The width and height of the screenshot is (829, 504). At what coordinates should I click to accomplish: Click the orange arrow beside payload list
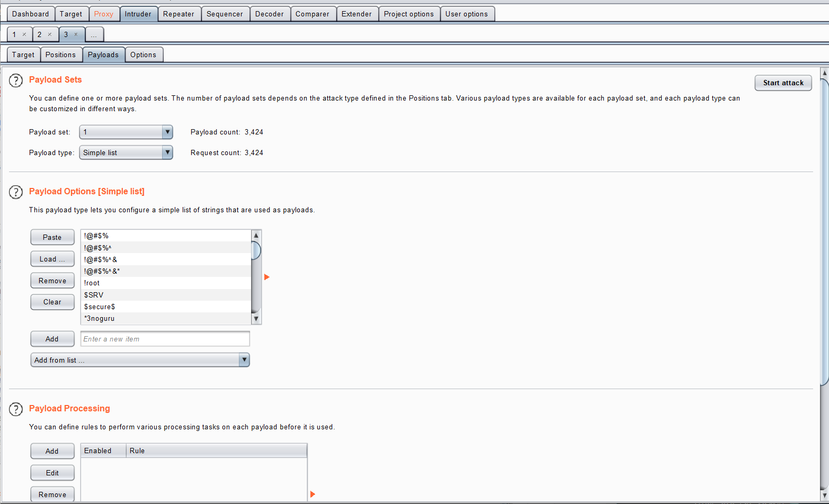(267, 277)
